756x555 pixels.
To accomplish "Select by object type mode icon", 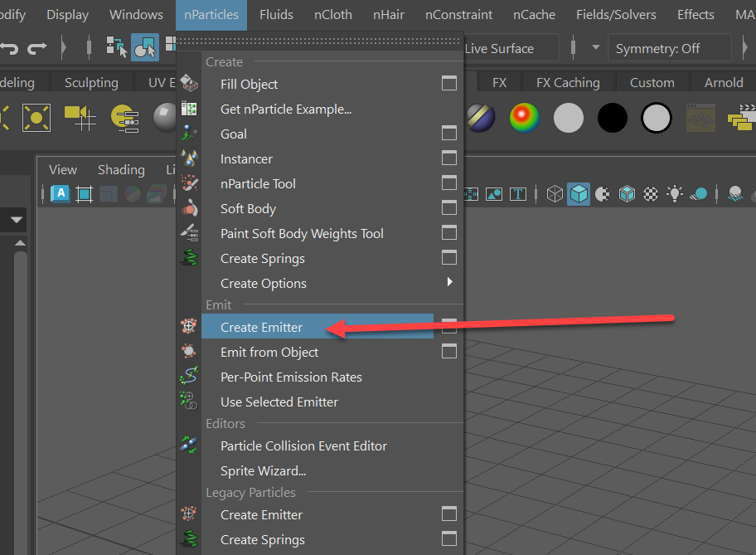I will coord(145,47).
